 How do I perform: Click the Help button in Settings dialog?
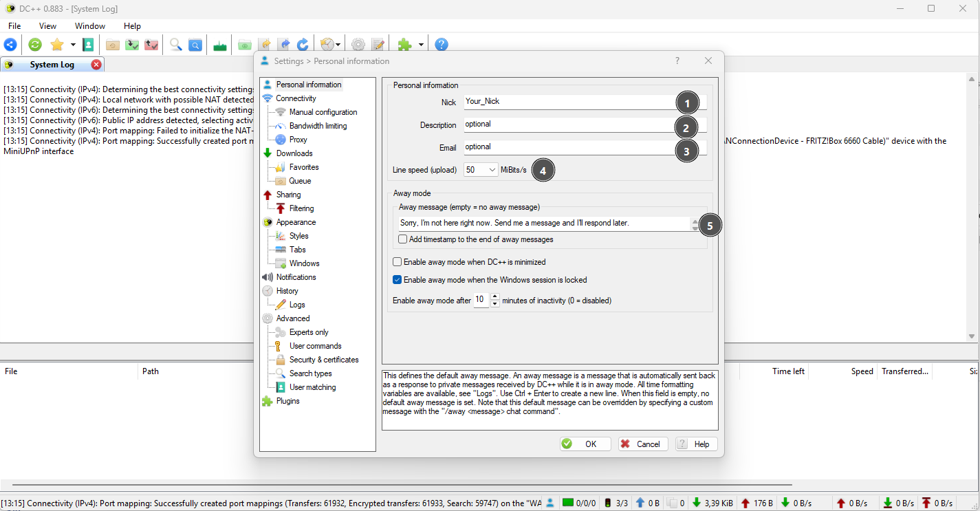coord(696,444)
